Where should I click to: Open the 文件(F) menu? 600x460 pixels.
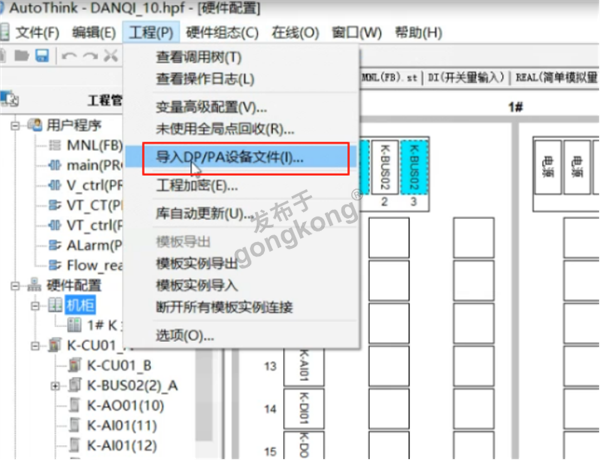coord(37,33)
